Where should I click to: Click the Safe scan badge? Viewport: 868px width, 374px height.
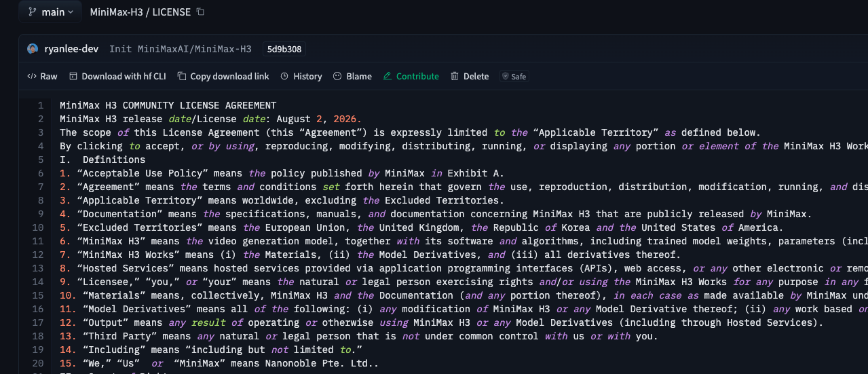[x=514, y=77]
